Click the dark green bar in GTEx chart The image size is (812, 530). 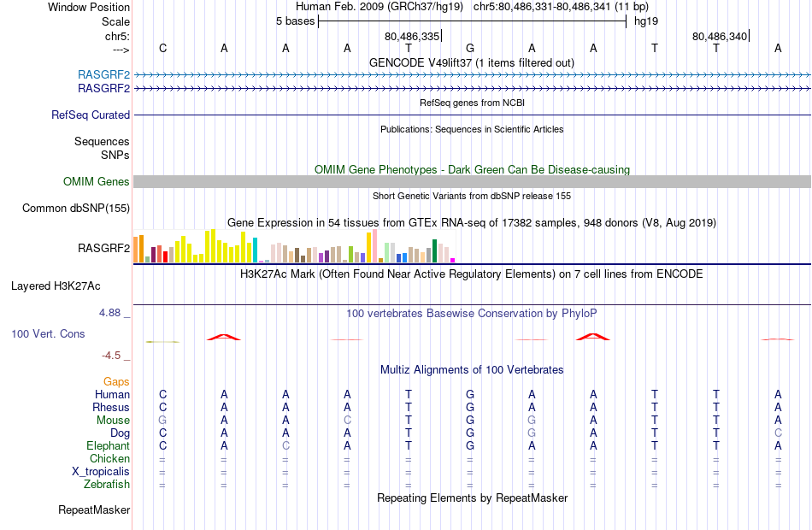434,251
